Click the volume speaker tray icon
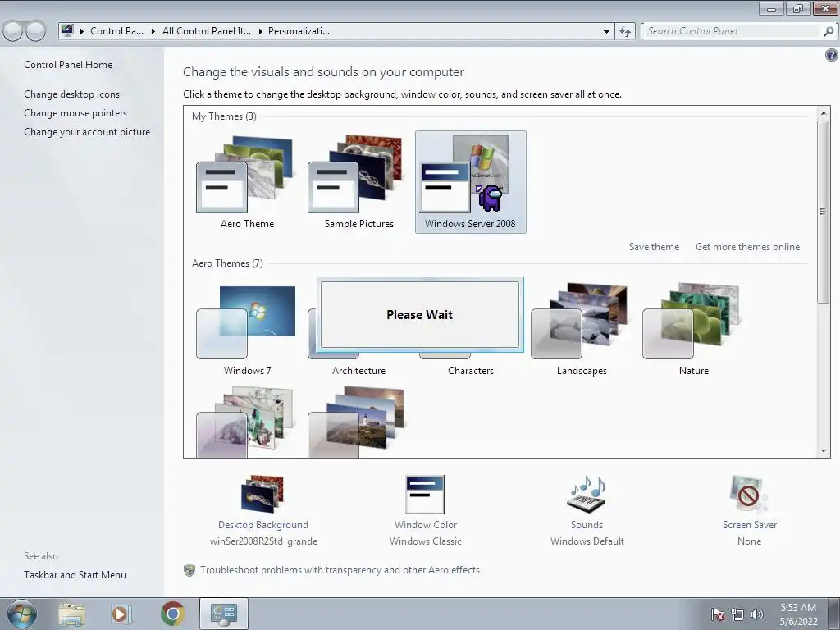Screen dimensions: 840x630 pos(756,614)
